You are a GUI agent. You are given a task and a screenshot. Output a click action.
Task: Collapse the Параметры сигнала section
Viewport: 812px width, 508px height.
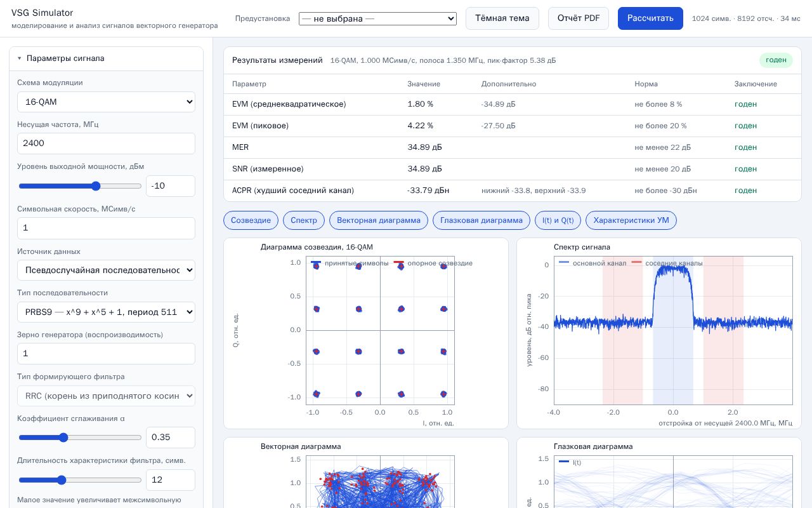pos(106,58)
